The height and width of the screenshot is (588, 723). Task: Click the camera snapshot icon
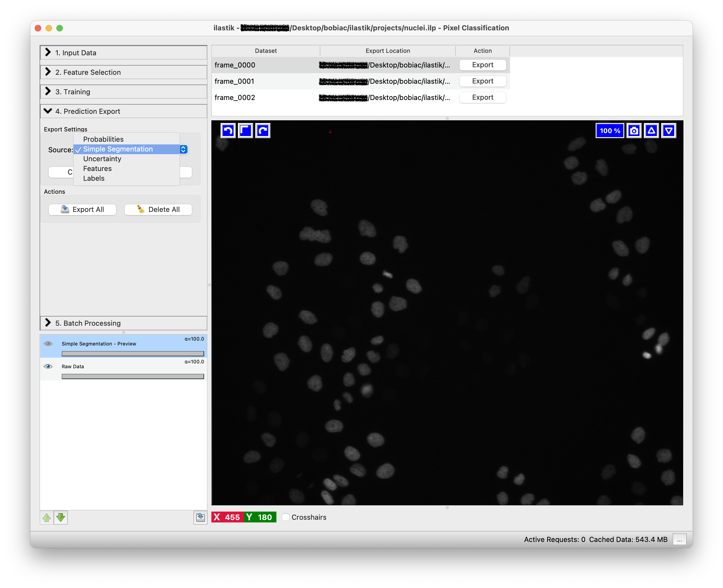coord(634,131)
